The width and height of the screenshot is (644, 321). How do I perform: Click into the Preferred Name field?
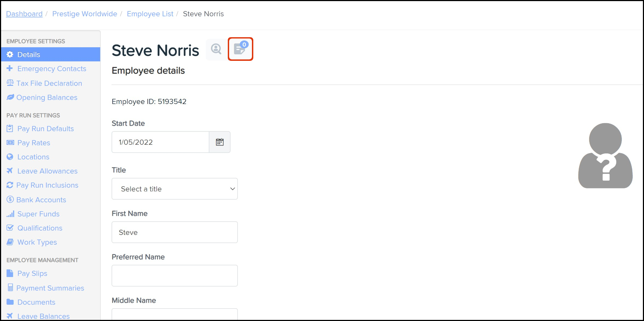tap(175, 276)
